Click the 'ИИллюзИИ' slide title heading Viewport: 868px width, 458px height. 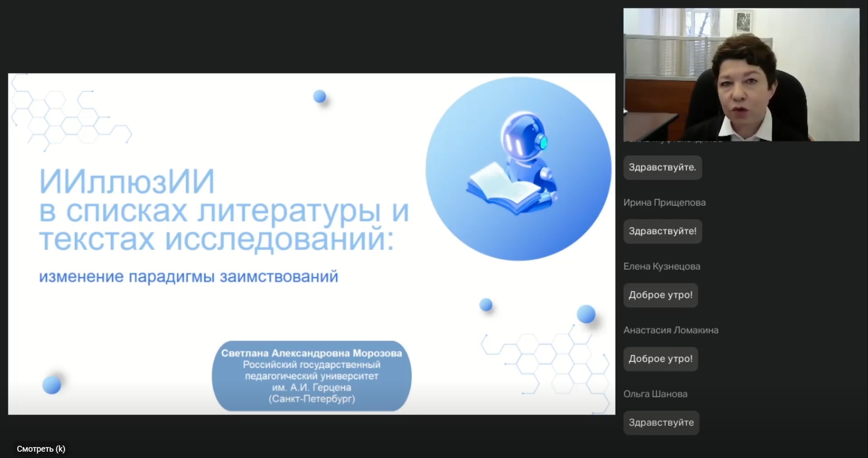click(x=127, y=182)
